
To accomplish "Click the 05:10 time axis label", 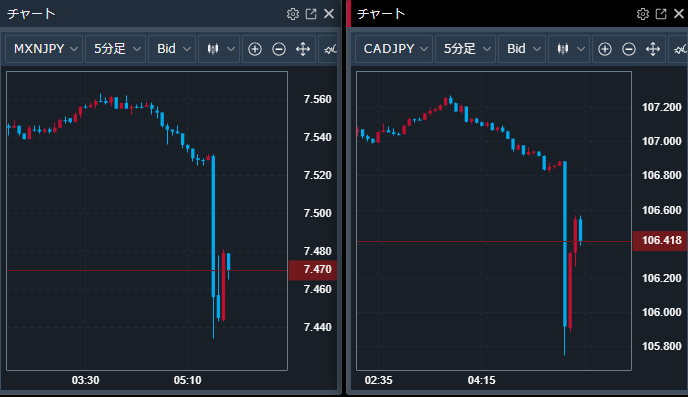I will tap(187, 380).
